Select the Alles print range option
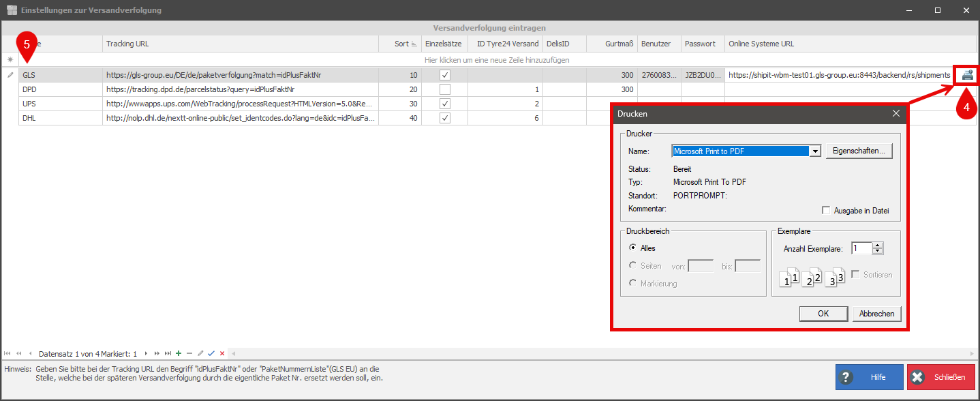980x401 pixels. click(x=634, y=248)
